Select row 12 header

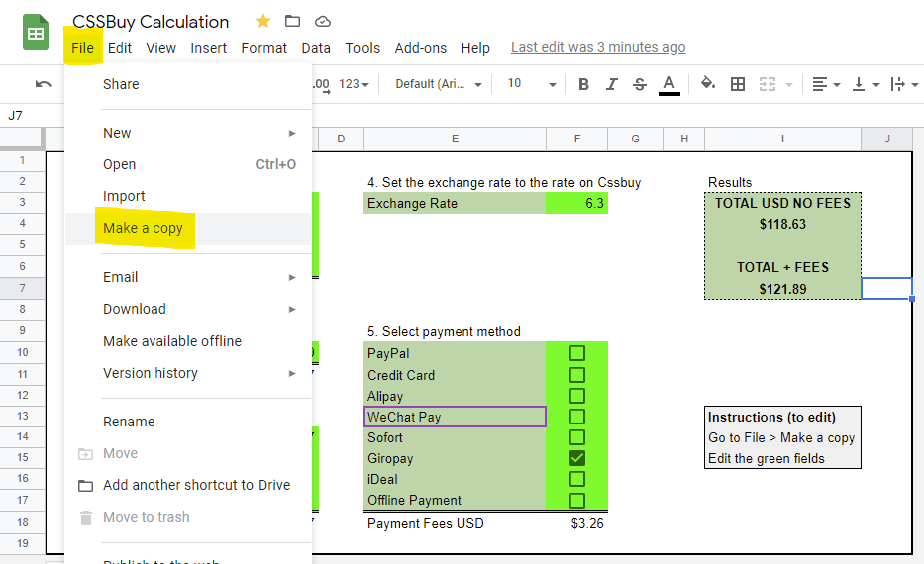click(22, 395)
